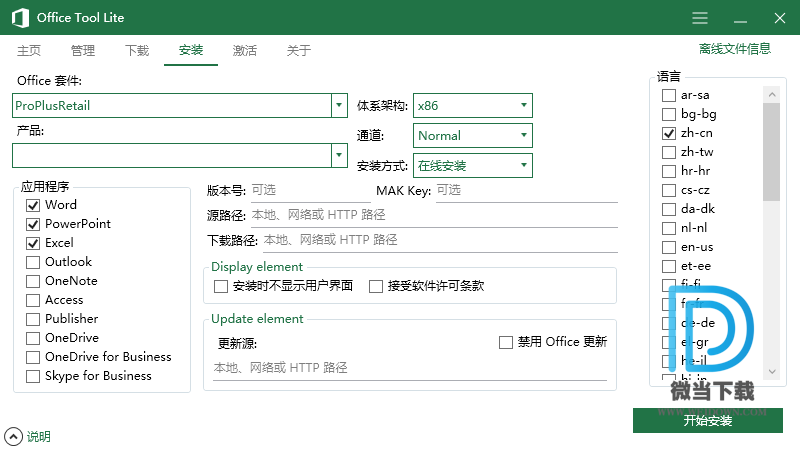Switch to the 主页 tab
The height and width of the screenshot is (450, 800).
29,51
